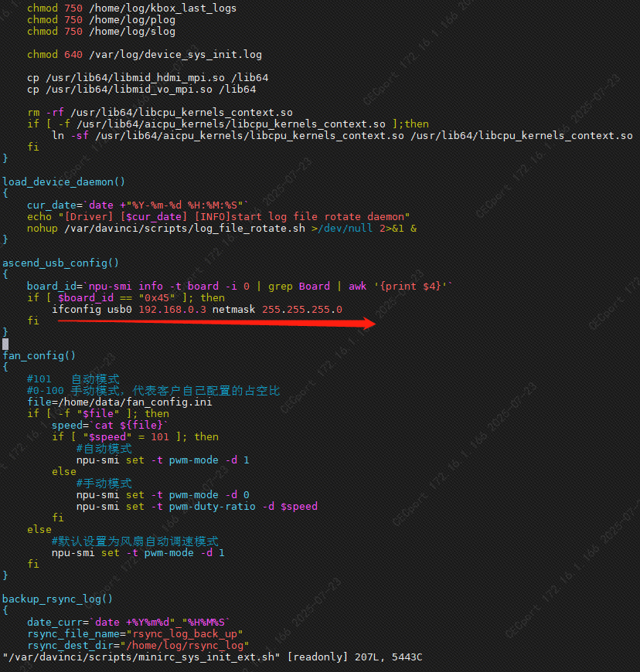Click the "#101" auto mode comment line
This screenshot has width=640, height=672.
73,378
